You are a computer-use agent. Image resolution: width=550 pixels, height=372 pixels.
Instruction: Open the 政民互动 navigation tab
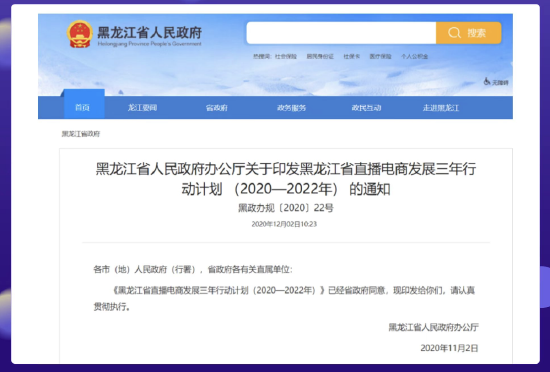366,108
